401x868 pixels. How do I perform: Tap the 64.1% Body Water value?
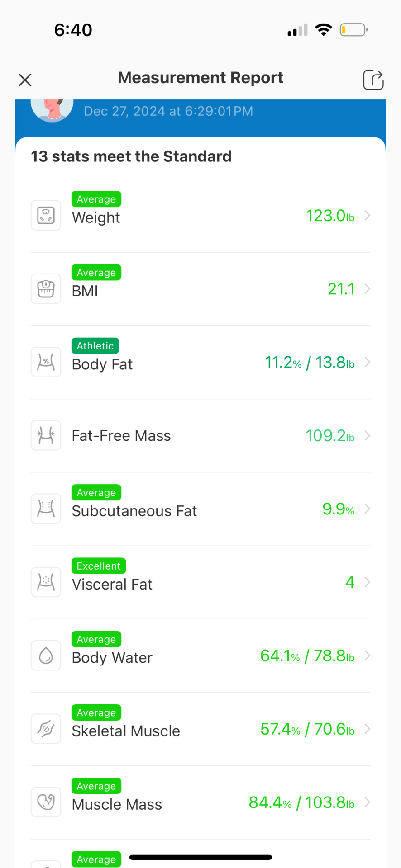point(280,656)
